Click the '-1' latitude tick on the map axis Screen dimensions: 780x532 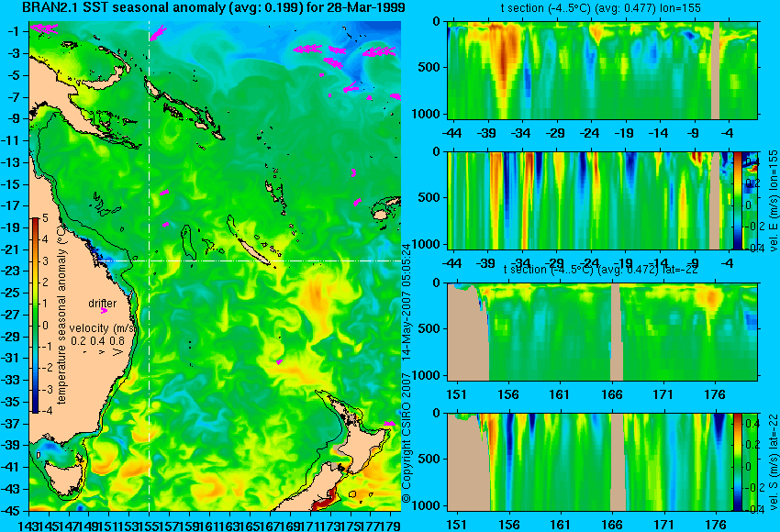click(x=14, y=31)
